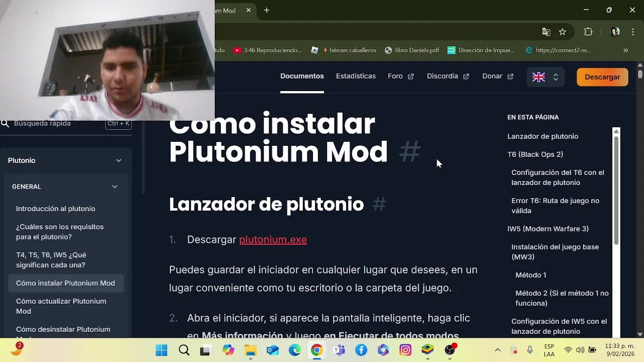Open the Chrome profile avatar
The width and height of the screenshot is (644, 362).
[x=615, y=32]
